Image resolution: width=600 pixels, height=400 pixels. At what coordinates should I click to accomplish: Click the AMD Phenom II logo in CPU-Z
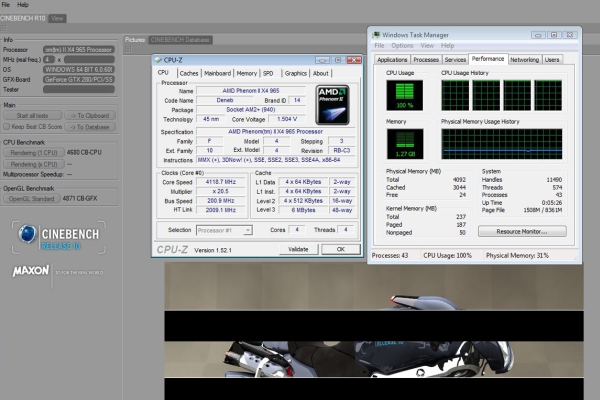click(331, 103)
